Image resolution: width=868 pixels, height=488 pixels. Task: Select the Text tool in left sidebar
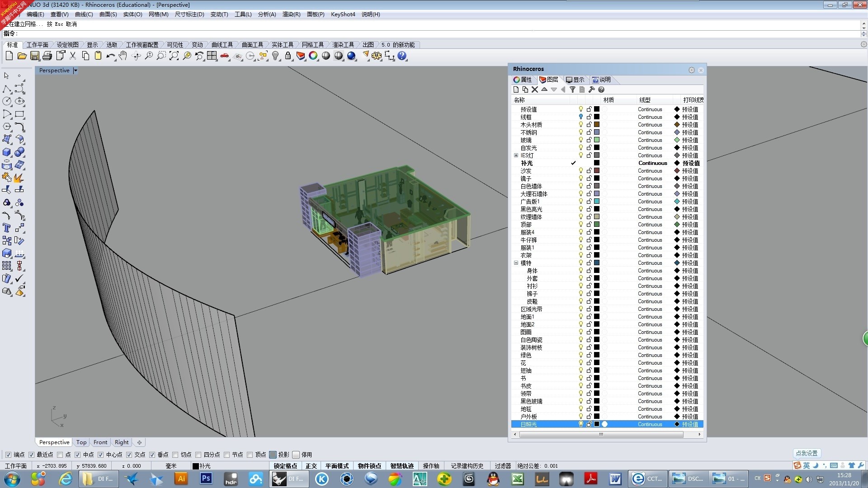pos(7,228)
